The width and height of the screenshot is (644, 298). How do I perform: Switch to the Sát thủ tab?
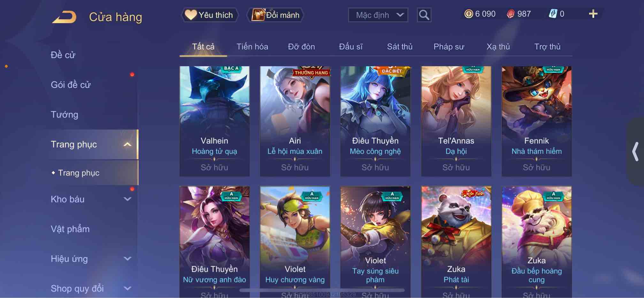(400, 47)
